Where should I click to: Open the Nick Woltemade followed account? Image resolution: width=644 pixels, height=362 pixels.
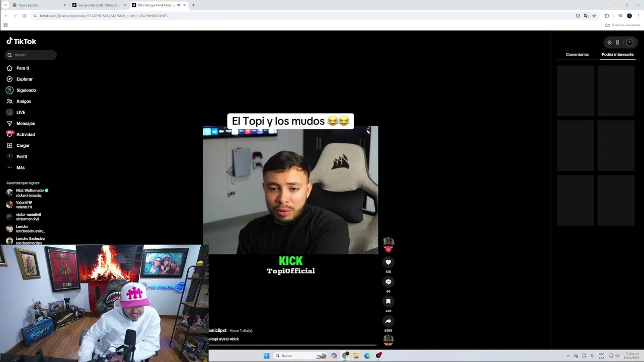coord(29,193)
